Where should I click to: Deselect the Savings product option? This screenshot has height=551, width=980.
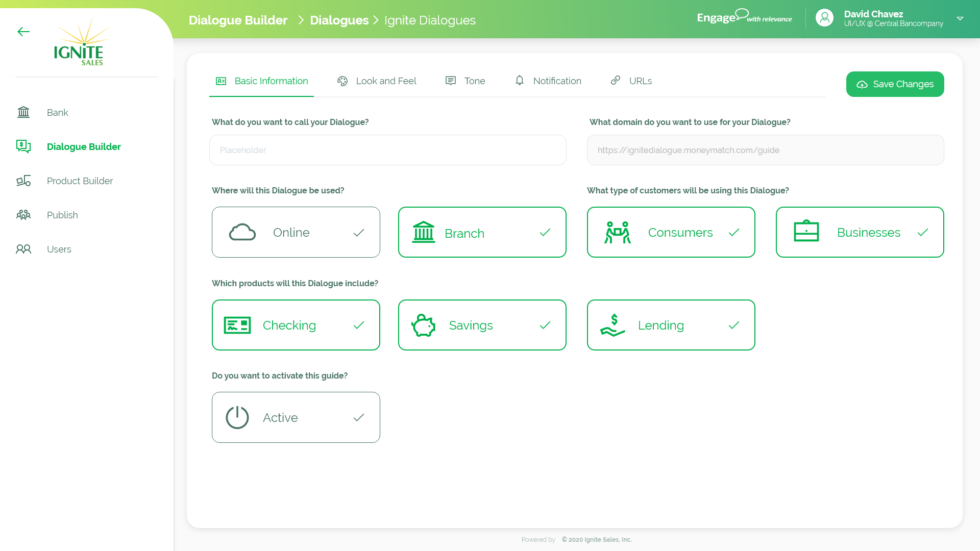tap(482, 325)
